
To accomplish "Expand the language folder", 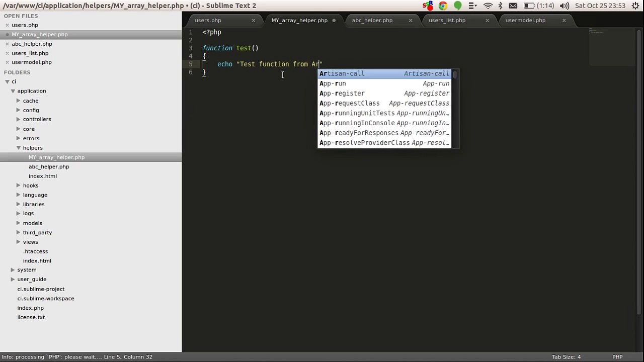I will (x=19, y=195).
